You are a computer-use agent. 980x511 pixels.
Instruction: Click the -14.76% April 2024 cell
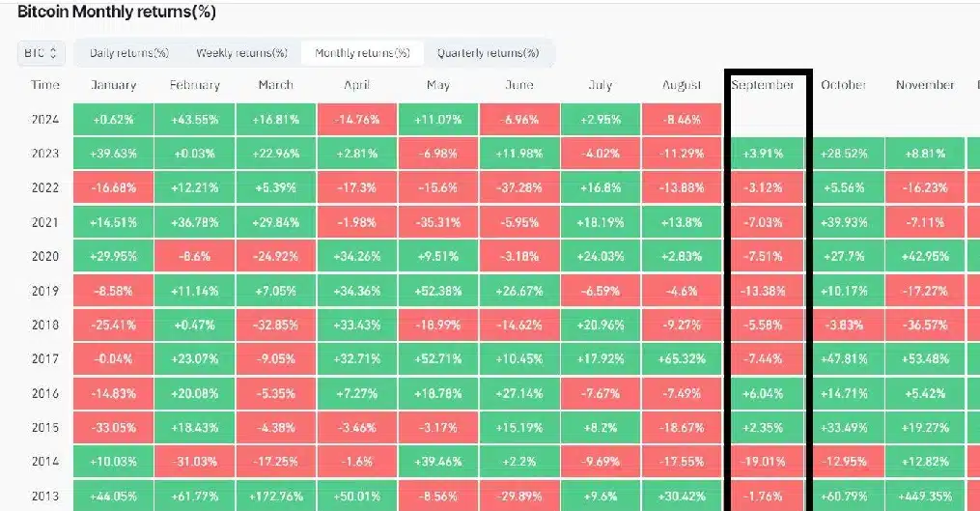pyautogui.click(x=357, y=120)
